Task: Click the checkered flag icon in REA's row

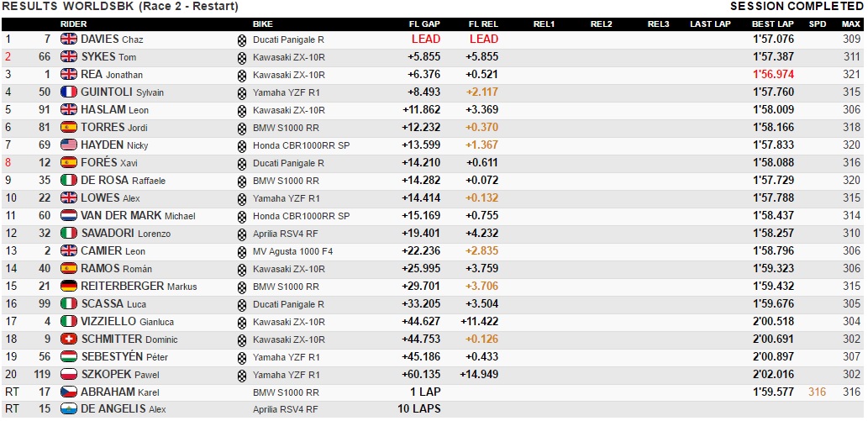Action: pos(243,75)
